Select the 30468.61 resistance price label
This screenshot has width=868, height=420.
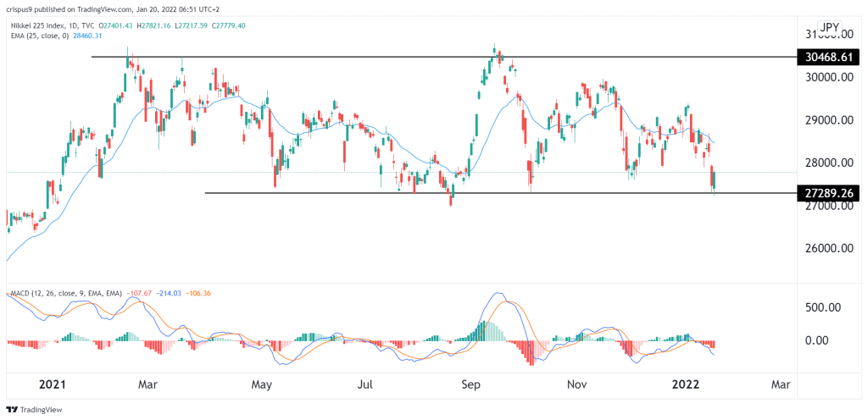(829, 57)
